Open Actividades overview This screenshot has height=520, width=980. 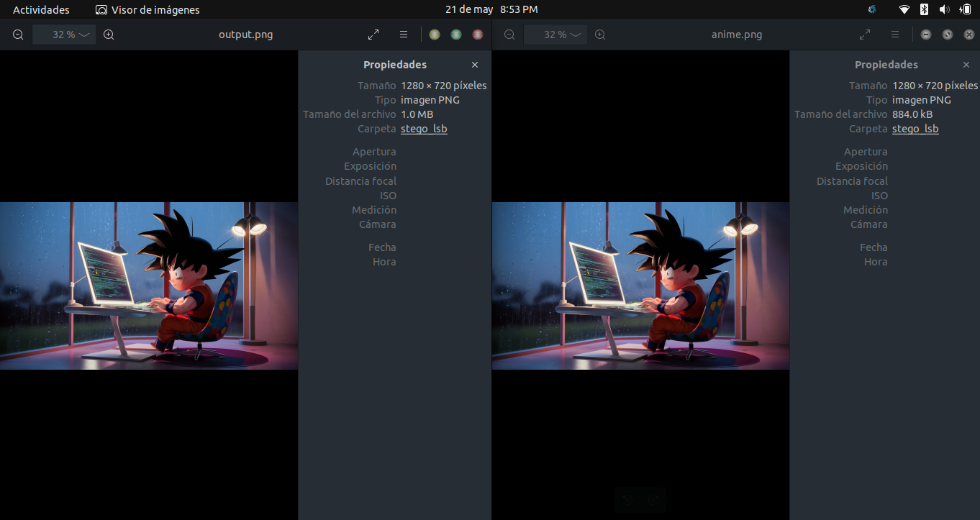click(x=41, y=10)
